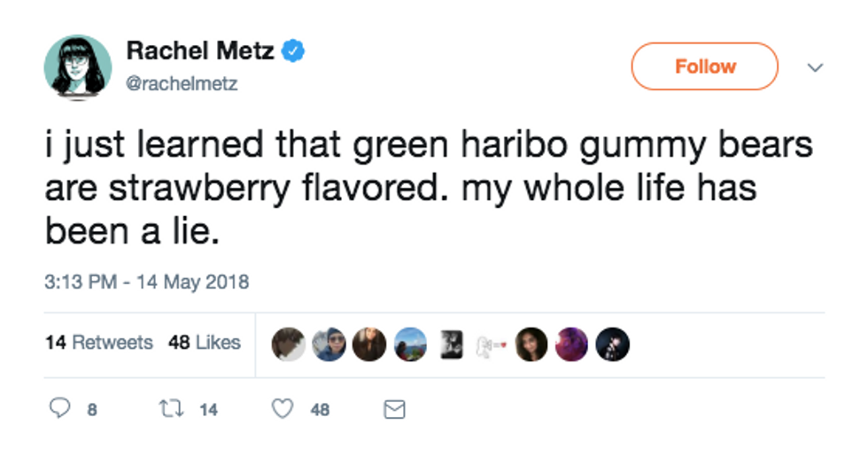Open the avatar with blue sky landscape

[410, 344]
